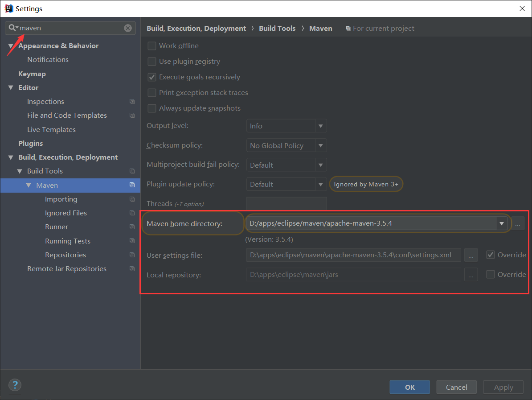Click Local repository path field
Screen dimensions: 532x400
click(x=353, y=275)
